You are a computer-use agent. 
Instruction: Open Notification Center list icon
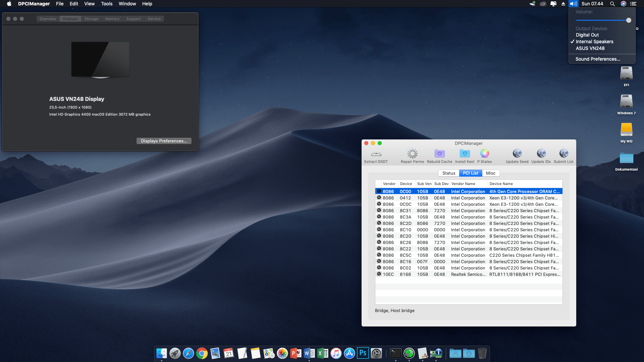tap(633, 4)
